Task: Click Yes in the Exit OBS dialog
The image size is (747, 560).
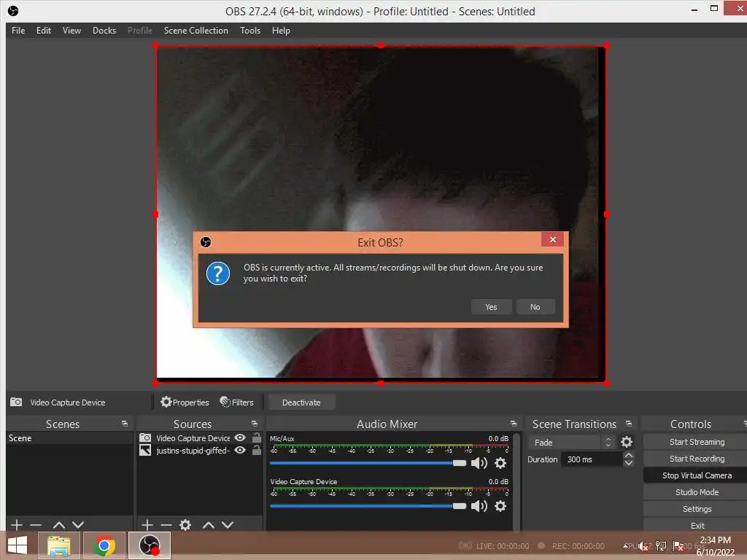Action: pyautogui.click(x=491, y=307)
